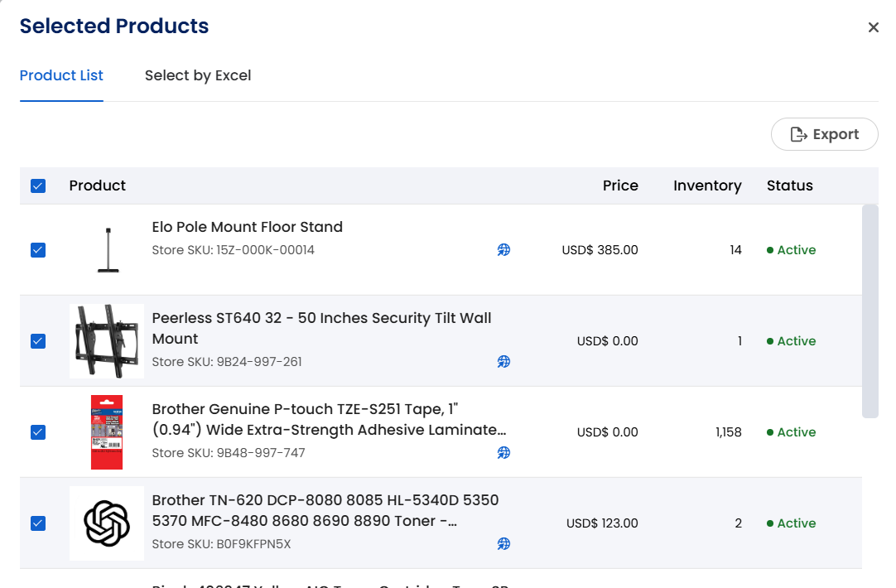896x588 pixels.
Task: Click globe icon for Brother TN-620 toner
Action: tap(503, 544)
